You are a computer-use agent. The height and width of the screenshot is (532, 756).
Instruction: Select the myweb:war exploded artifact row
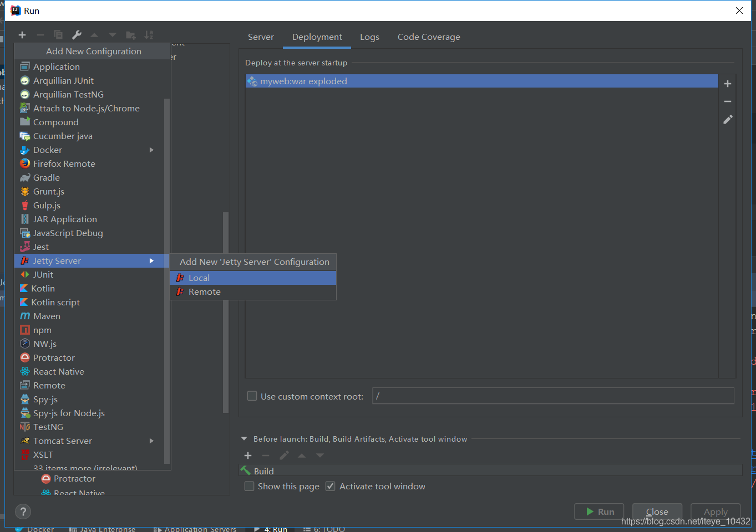tap(481, 81)
